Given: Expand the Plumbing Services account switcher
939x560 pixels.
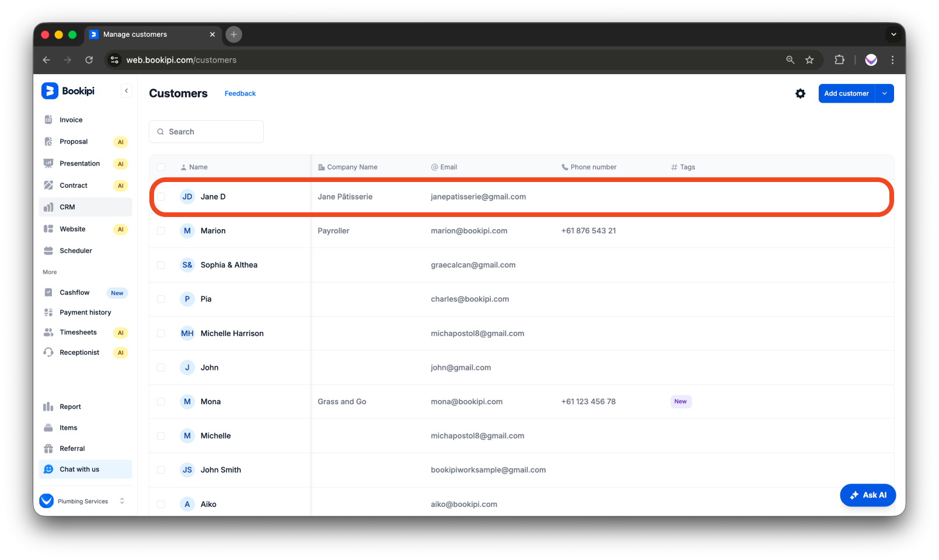Looking at the screenshot, I should coord(121,501).
